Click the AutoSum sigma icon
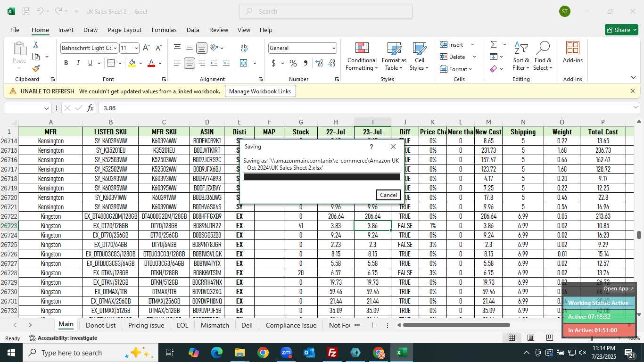 (494, 44)
